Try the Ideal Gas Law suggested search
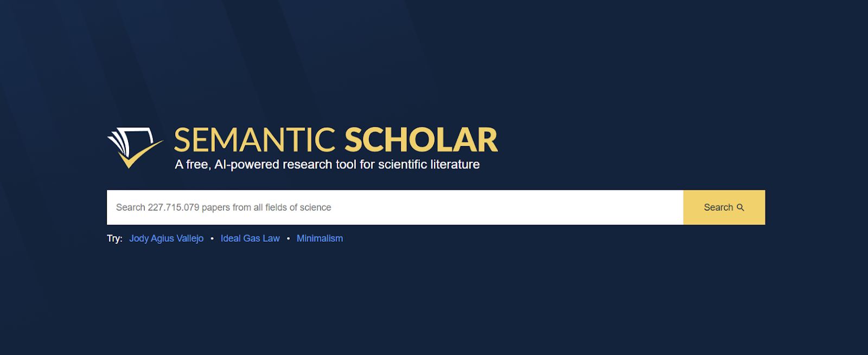 pyautogui.click(x=250, y=238)
